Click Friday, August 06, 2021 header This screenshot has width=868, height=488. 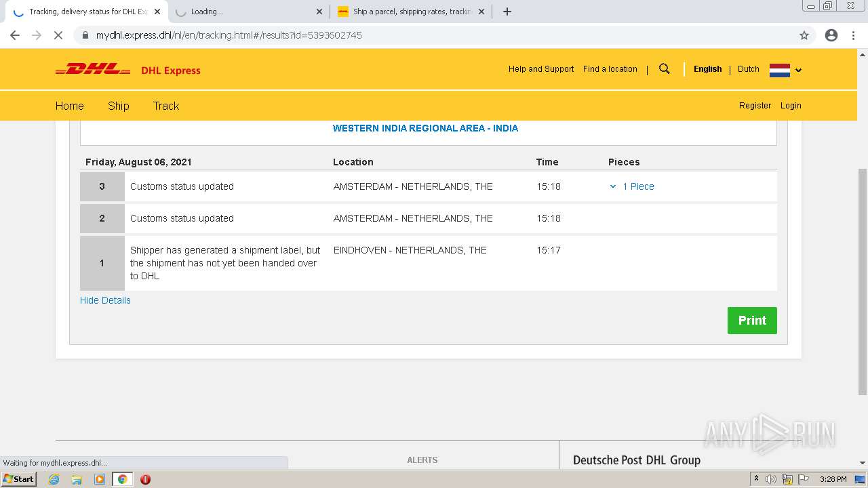pos(138,162)
